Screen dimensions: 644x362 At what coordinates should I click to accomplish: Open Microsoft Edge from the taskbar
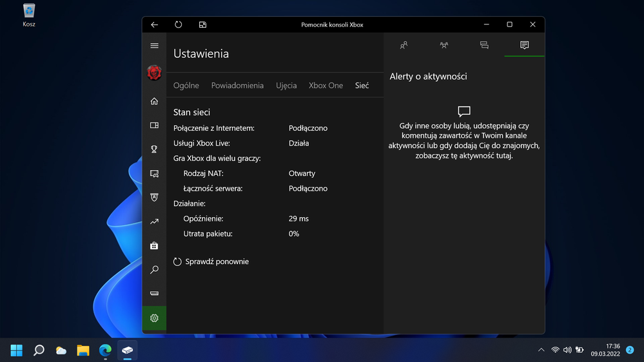pos(105,350)
